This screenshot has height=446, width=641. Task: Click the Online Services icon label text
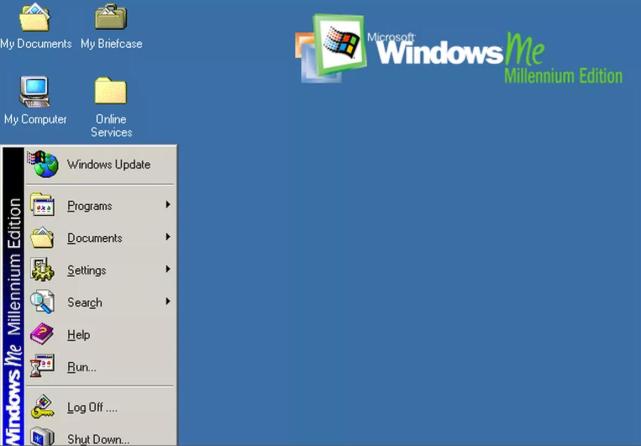click(x=111, y=126)
